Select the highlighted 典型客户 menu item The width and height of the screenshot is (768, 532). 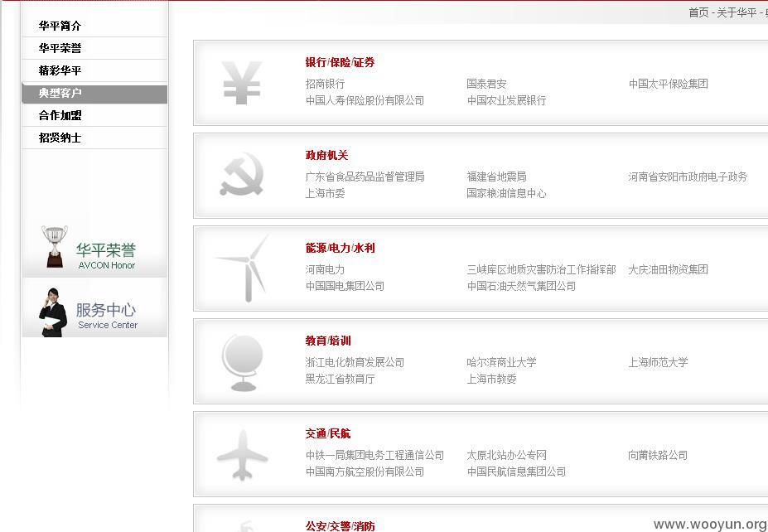[94, 94]
